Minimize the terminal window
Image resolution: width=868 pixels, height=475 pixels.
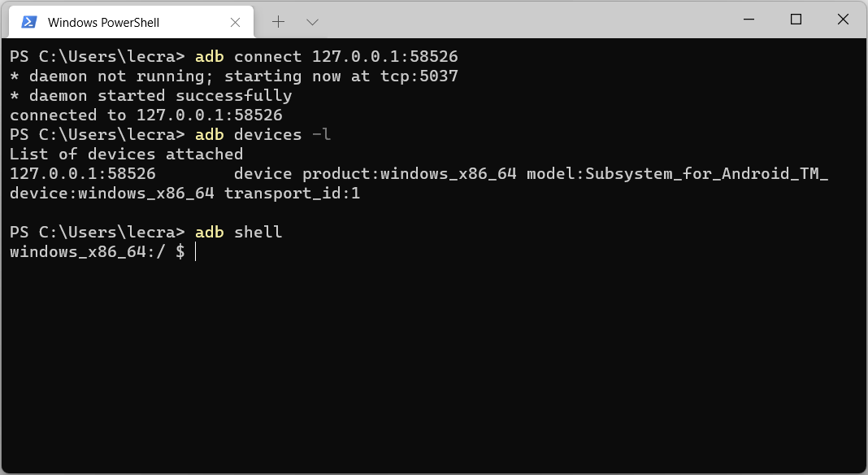point(749,20)
